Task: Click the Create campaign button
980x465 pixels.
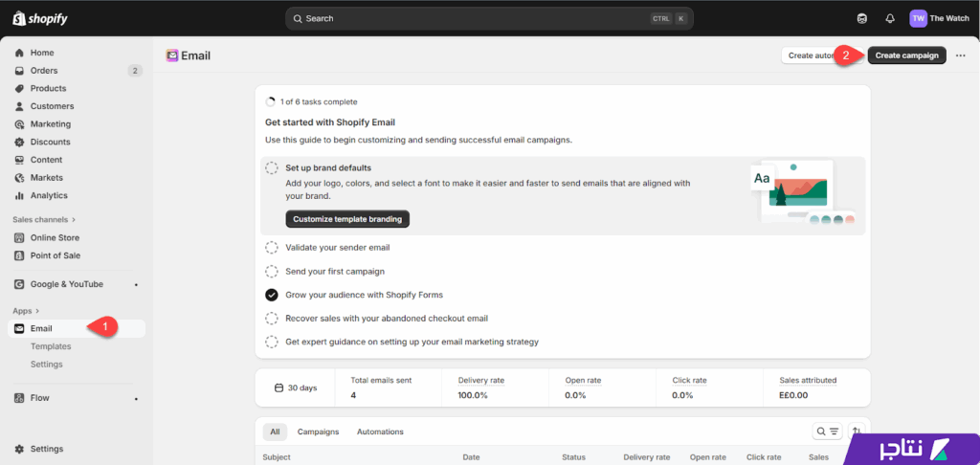Action: pos(906,55)
